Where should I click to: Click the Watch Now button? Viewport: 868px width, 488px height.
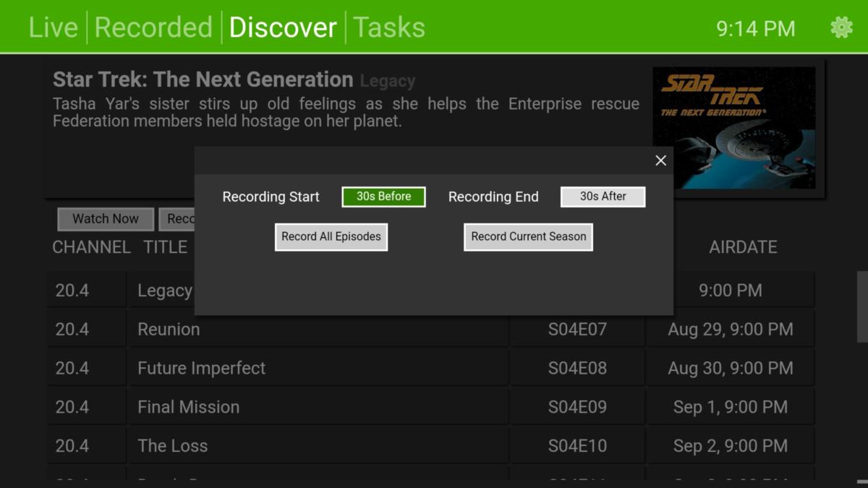(x=106, y=218)
